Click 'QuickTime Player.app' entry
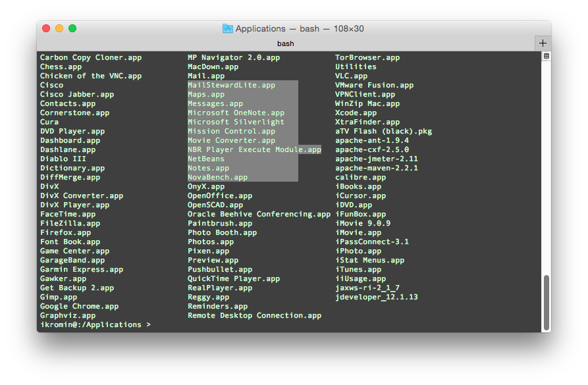588x385 pixels. [234, 279]
